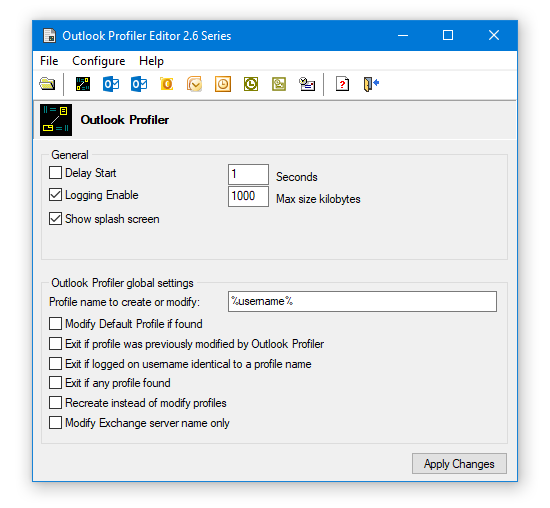Enable Recreate instead of modify profiles

[x=55, y=403]
